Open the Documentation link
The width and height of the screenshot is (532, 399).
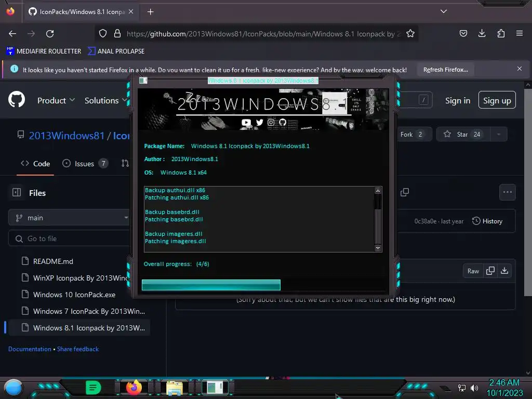[30, 349]
